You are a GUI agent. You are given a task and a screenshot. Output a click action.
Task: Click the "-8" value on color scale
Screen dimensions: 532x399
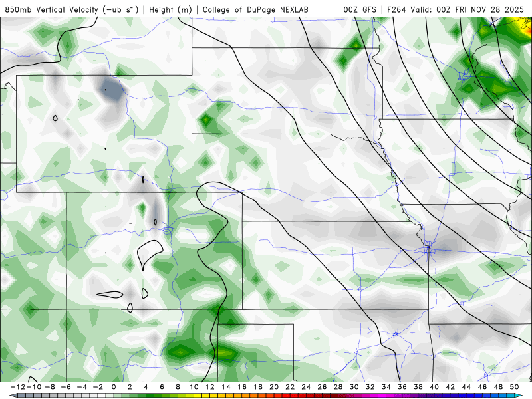click(49, 387)
